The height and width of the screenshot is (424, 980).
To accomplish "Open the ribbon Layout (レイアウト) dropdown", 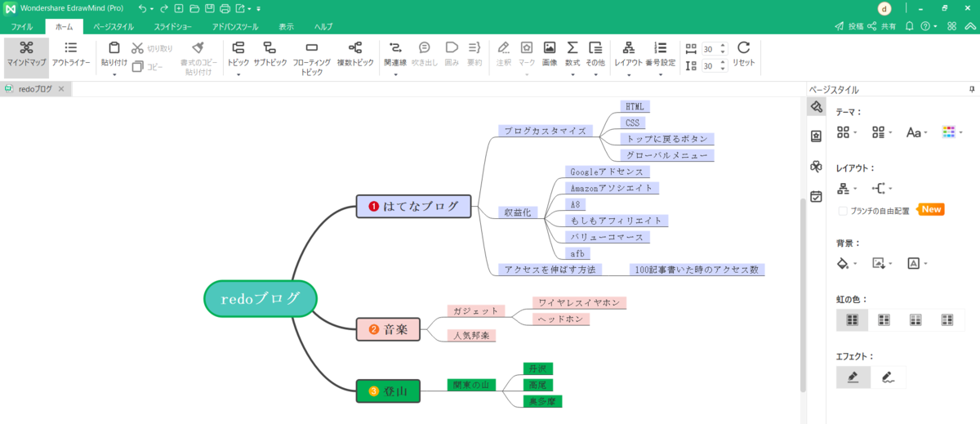I will click(628, 74).
